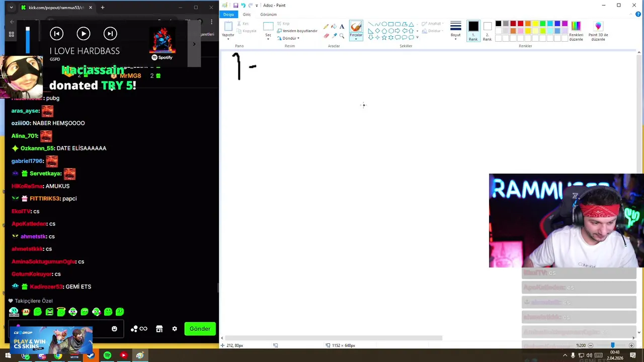
Task: Click the Paint icon on the taskbar
Action: click(140, 356)
